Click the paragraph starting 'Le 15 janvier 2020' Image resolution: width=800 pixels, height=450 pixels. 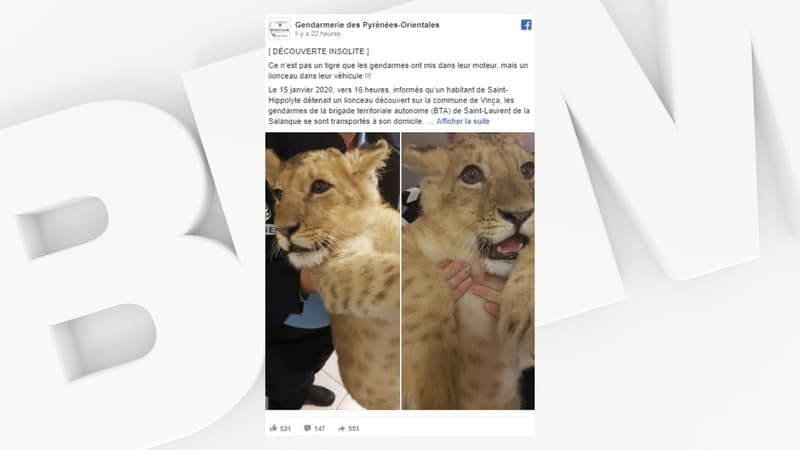click(x=399, y=106)
